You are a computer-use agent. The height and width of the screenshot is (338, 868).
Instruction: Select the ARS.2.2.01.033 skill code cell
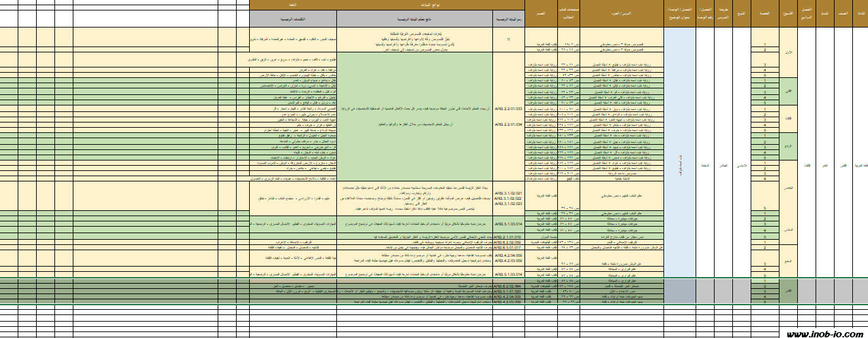[x=509, y=109]
